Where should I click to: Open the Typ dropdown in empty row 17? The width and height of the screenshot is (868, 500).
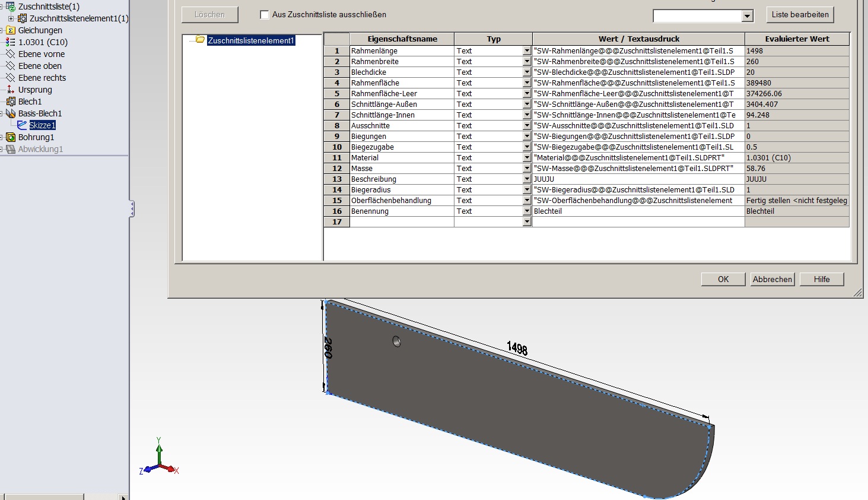527,222
